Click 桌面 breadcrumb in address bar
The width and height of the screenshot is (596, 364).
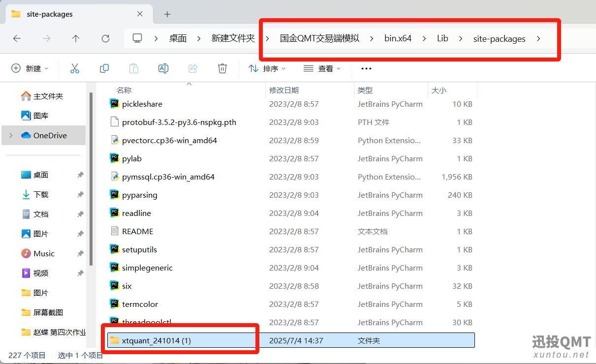pyautogui.click(x=178, y=38)
